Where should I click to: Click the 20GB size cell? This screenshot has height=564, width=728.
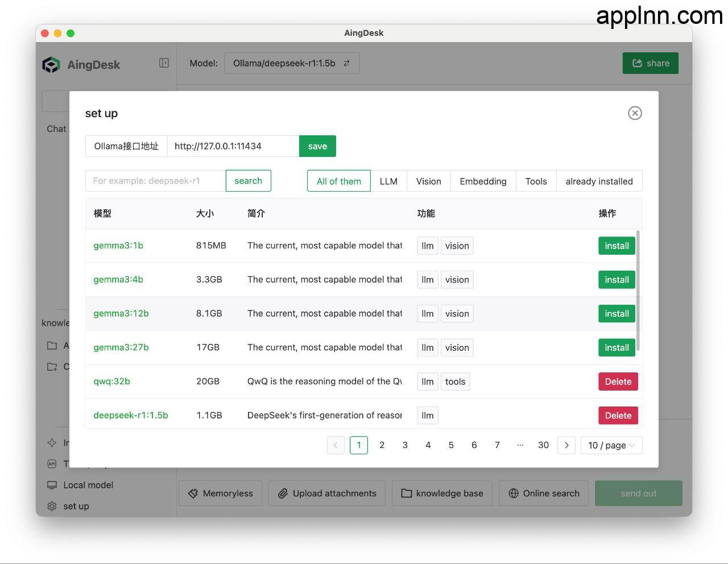208,381
